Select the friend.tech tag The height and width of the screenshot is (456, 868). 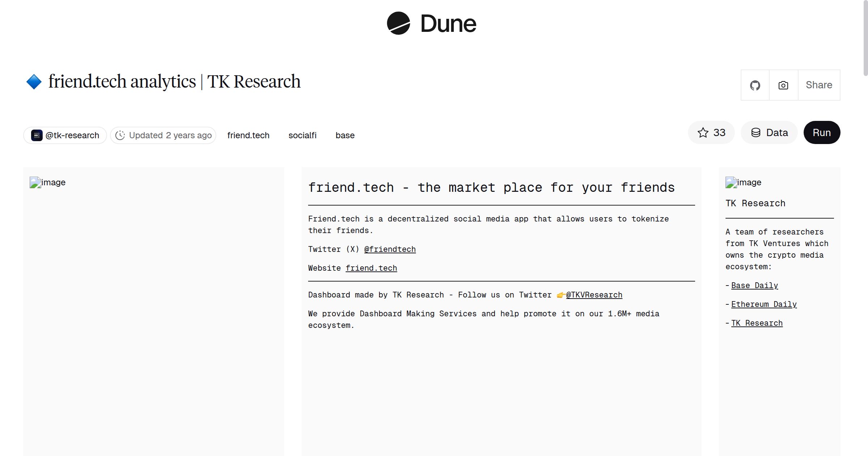click(248, 135)
